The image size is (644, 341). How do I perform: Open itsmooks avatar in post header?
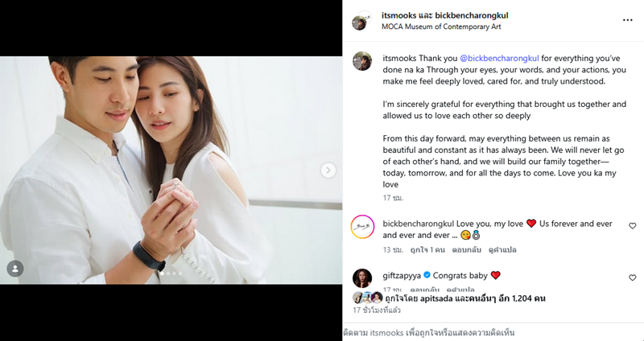361,21
